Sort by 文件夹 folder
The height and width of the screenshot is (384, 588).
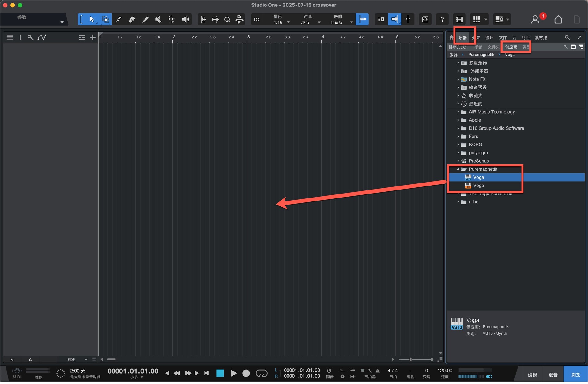(x=493, y=47)
